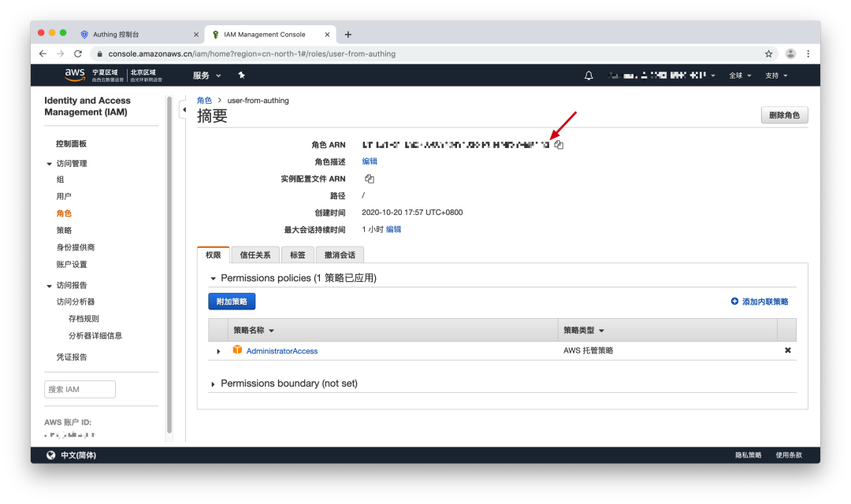Open 用户 in the sidebar
Screen dimensions: 851x504
click(x=64, y=196)
